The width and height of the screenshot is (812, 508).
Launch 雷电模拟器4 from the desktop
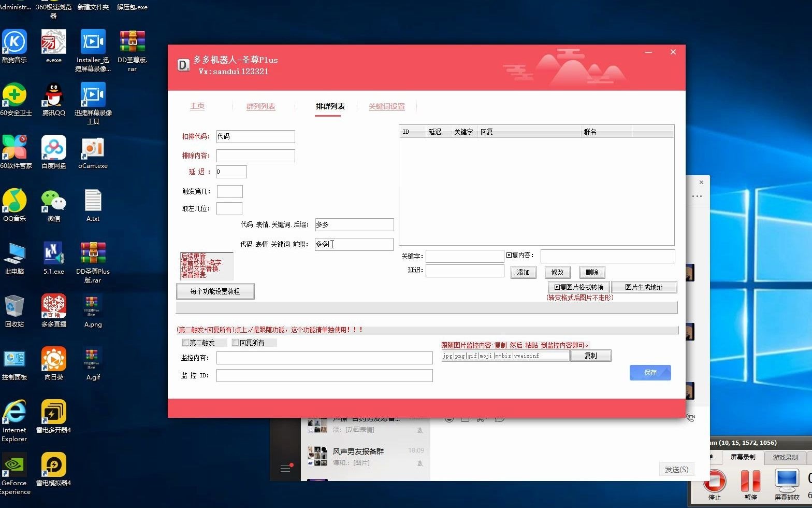[54, 469]
